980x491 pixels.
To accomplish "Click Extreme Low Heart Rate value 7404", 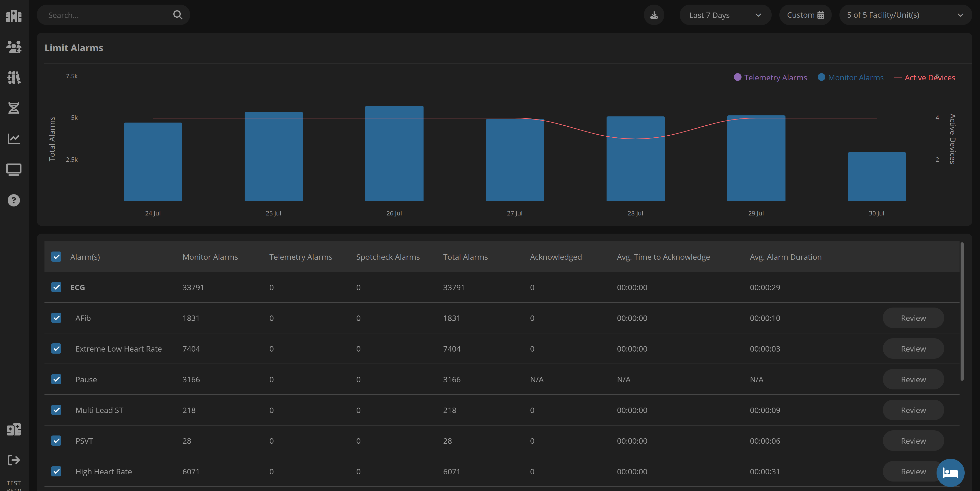I will [191, 348].
